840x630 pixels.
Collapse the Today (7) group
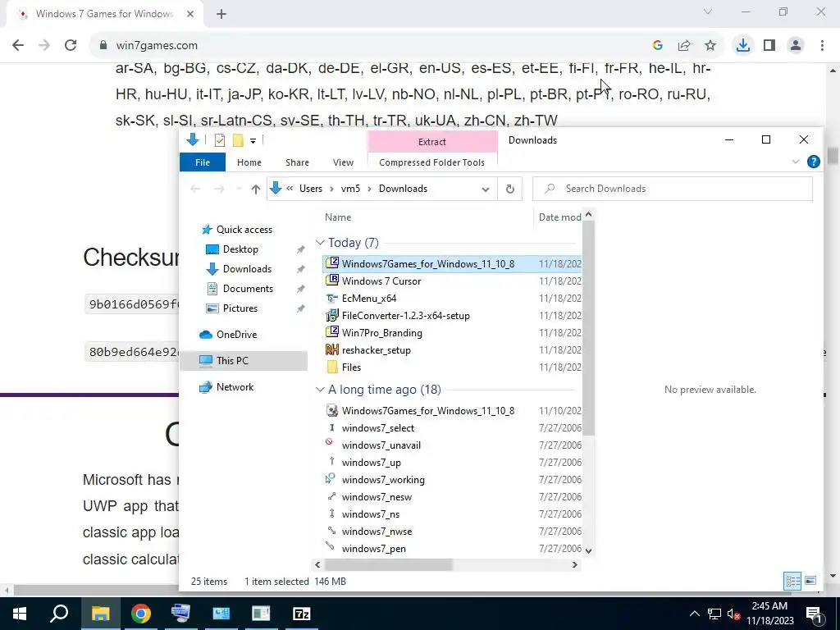tap(321, 243)
